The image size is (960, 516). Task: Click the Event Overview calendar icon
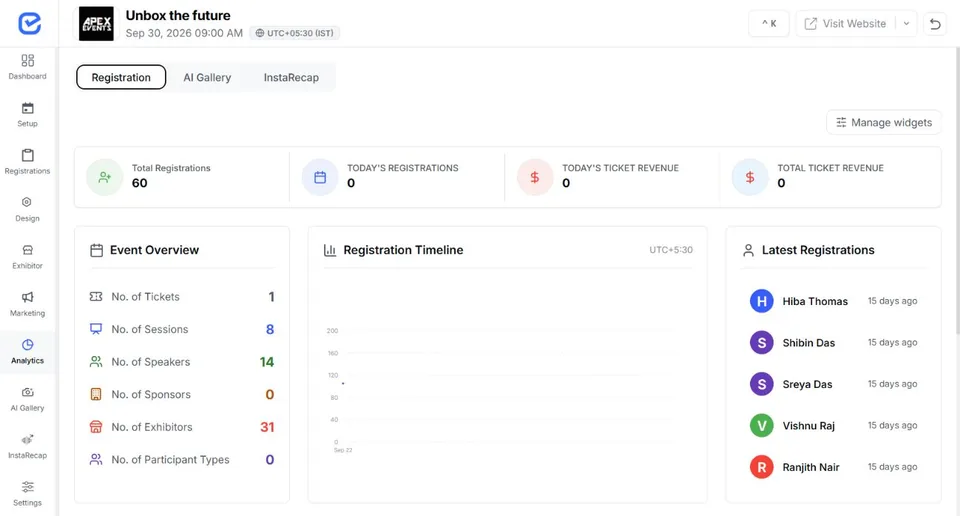(96, 250)
